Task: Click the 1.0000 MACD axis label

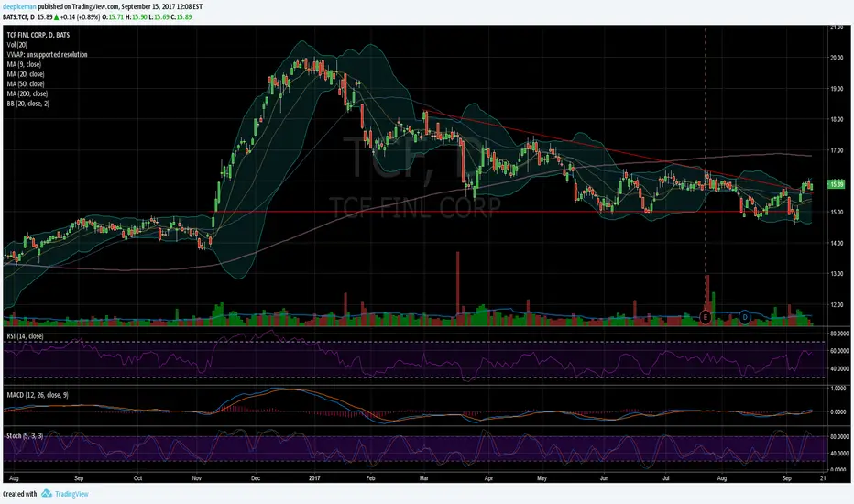Action: point(838,389)
